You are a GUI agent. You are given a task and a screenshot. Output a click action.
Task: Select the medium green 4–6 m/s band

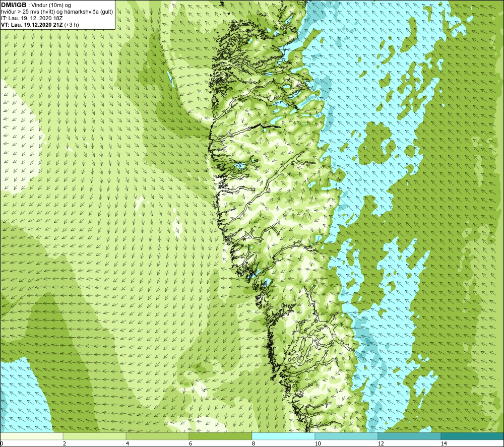(x=157, y=436)
